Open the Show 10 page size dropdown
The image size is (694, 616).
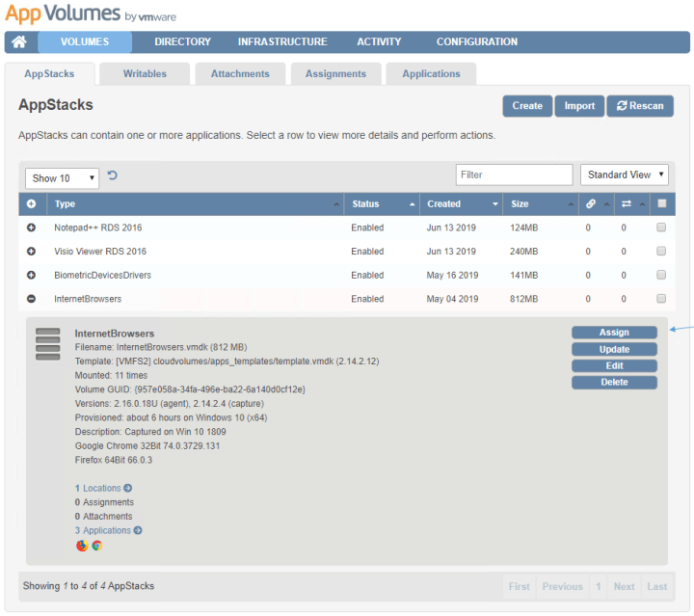[x=62, y=177]
